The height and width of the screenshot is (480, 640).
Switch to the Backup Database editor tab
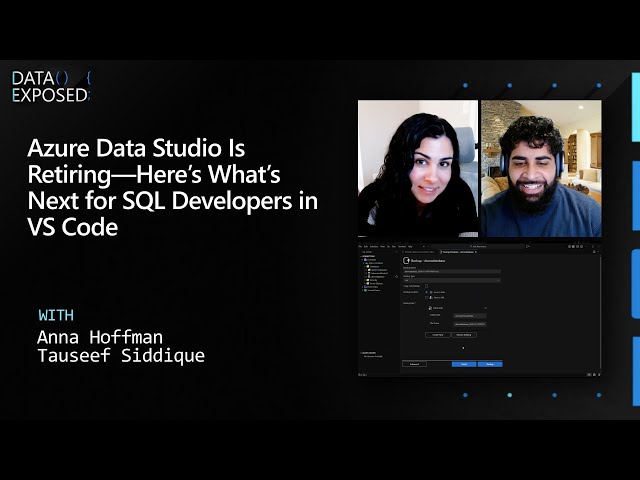point(458,252)
